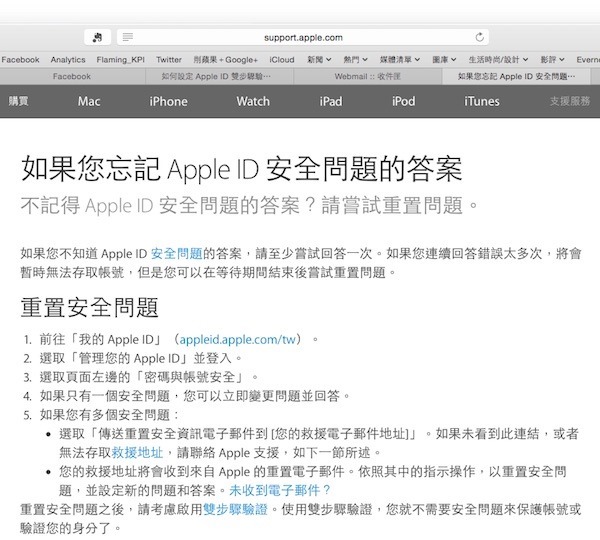Select the 如果您忘記 Apple ID 安全問題 tab
This screenshot has width=600, height=540.
coord(516,77)
